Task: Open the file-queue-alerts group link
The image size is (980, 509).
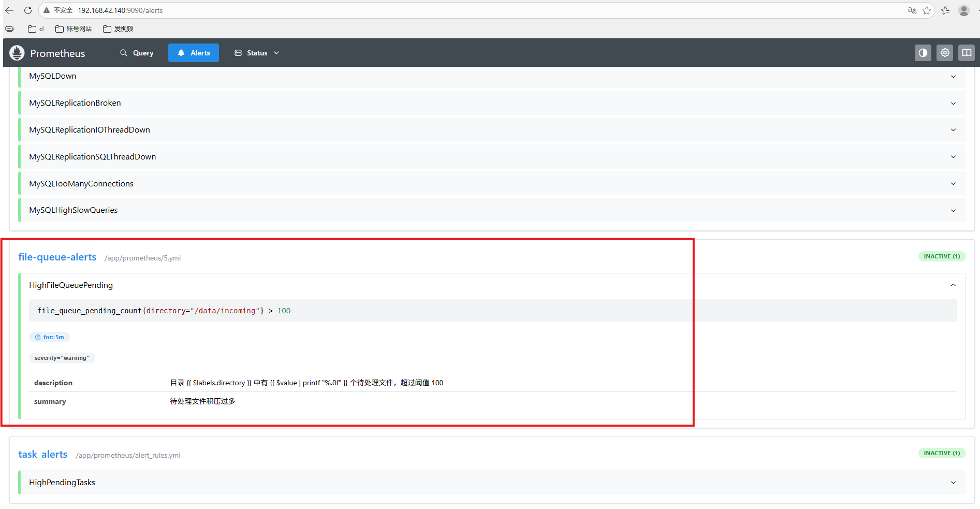Action: 57,257
